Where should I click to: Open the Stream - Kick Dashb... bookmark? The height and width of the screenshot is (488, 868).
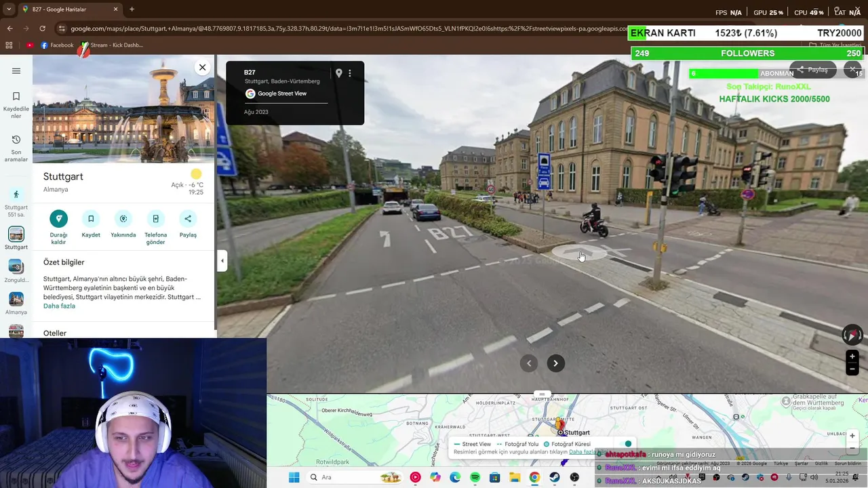click(x=112, y=45)
